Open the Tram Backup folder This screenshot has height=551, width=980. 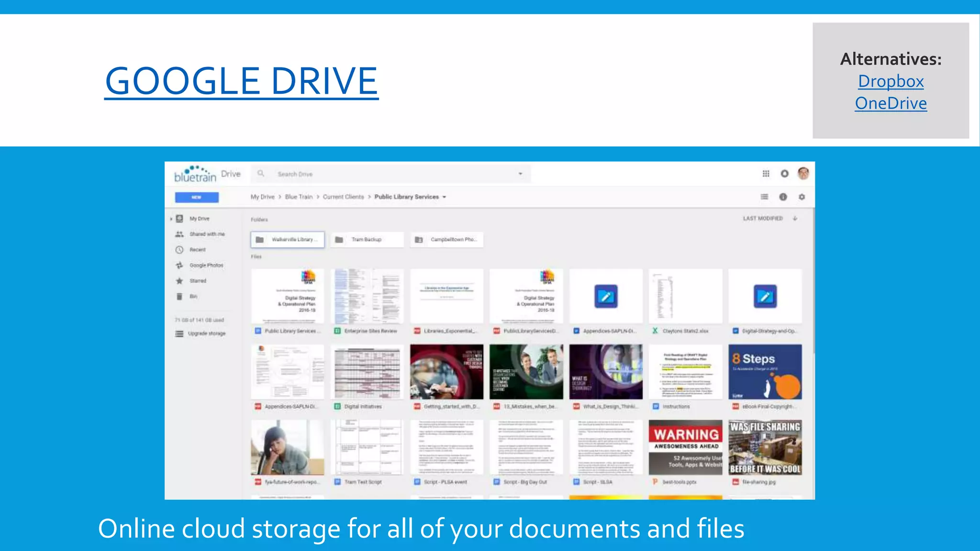click(367, 240)
